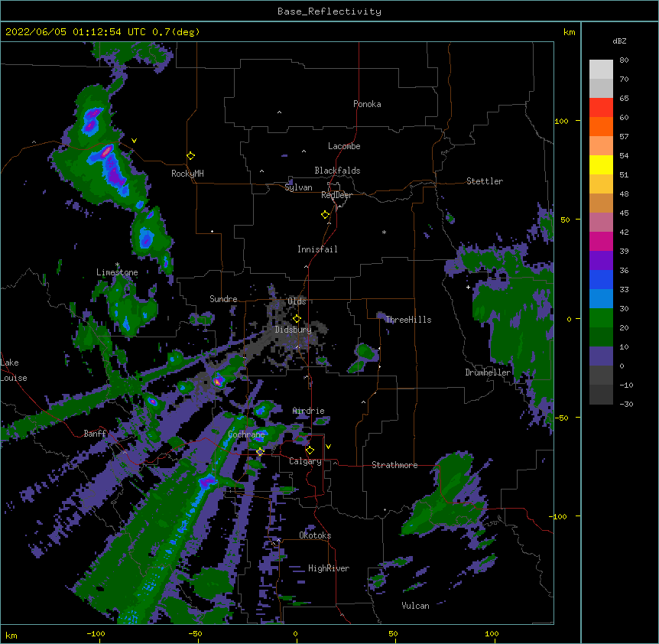This screenshot has width=659, height=644.
Task: Click the Cochrane label
Action: pyautogui.click(x=246, y=434)
